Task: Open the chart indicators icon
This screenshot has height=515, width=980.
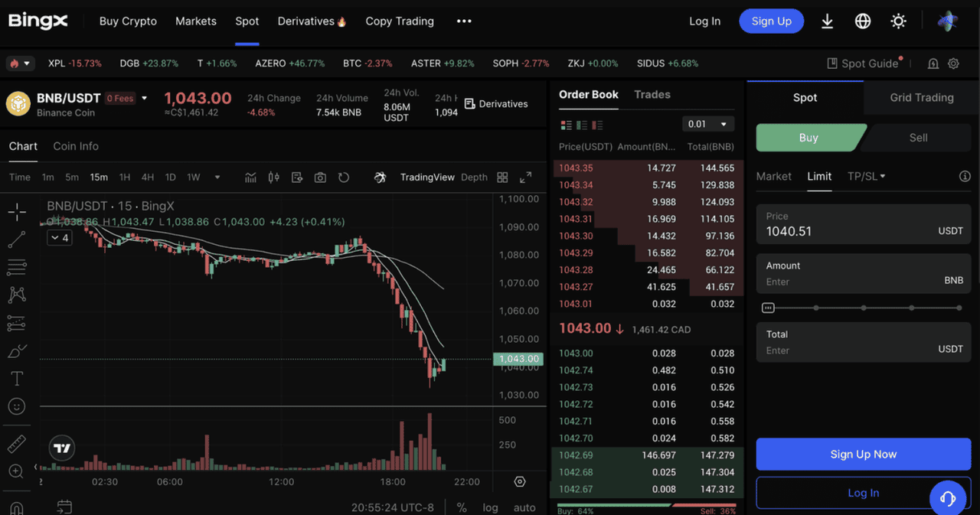Action: pos(250,178)
